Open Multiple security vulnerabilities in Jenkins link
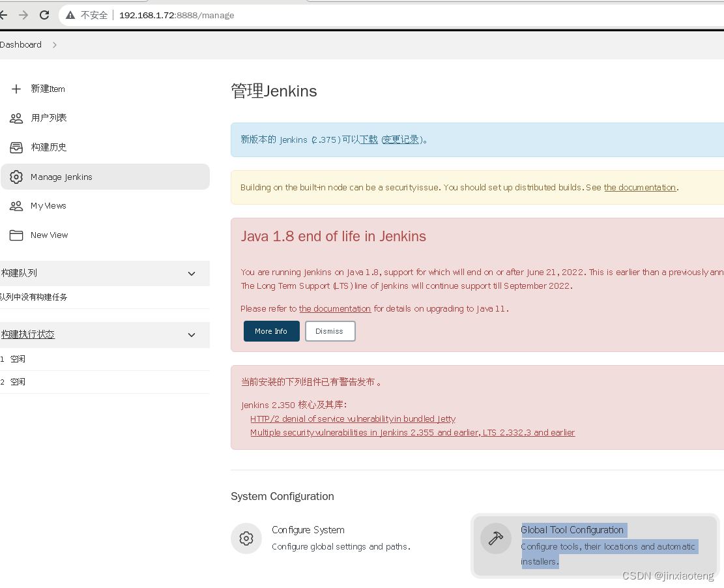Screen dimensions: 724x588 tap(413, 433)
